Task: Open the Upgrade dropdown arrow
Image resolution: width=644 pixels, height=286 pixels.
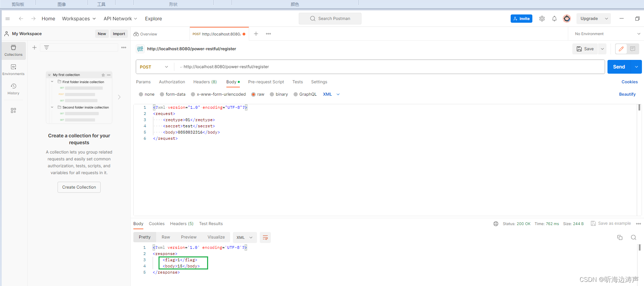Action: [606, 19]
